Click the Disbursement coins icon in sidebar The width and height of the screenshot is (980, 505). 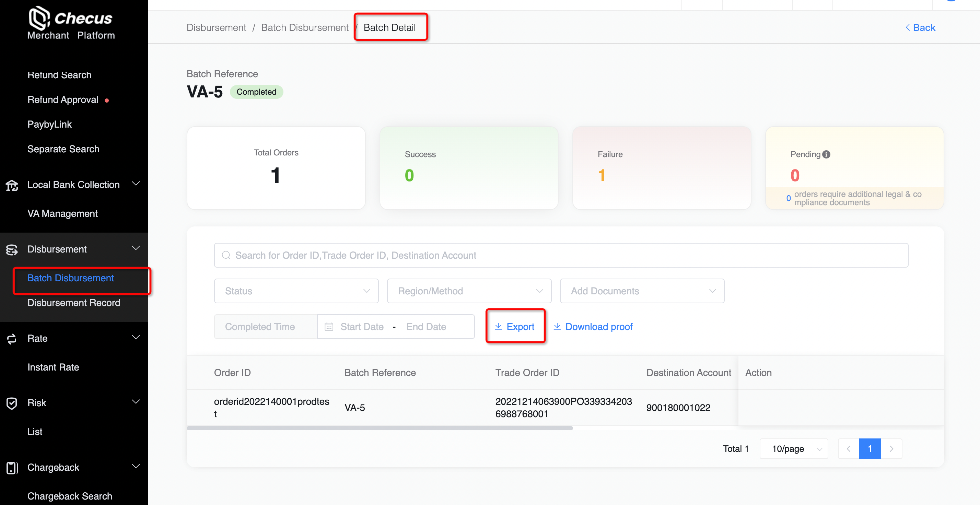(12, 249)
